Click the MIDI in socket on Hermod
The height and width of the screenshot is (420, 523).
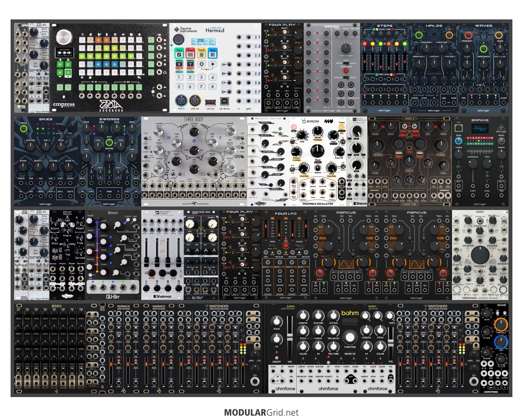pos(181,101)
